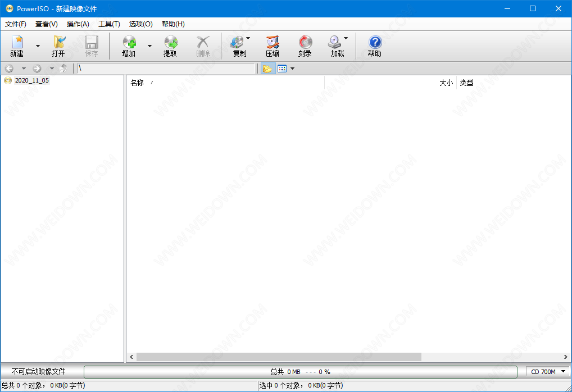Image resolution: width=572 pixels, height=392 pixels.
Task: Open the 查看(V) menu
Action: 46,24
